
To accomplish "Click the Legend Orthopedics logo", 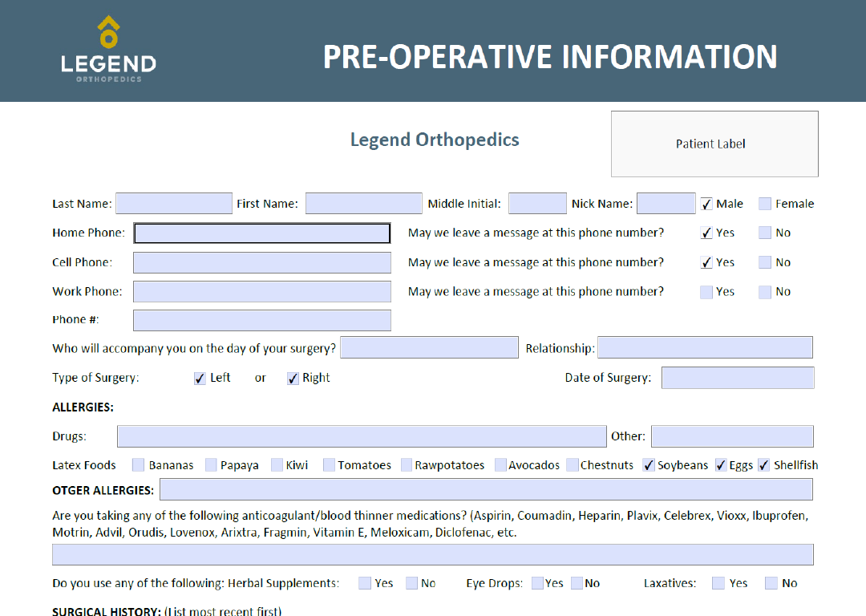I will [108, 50].
